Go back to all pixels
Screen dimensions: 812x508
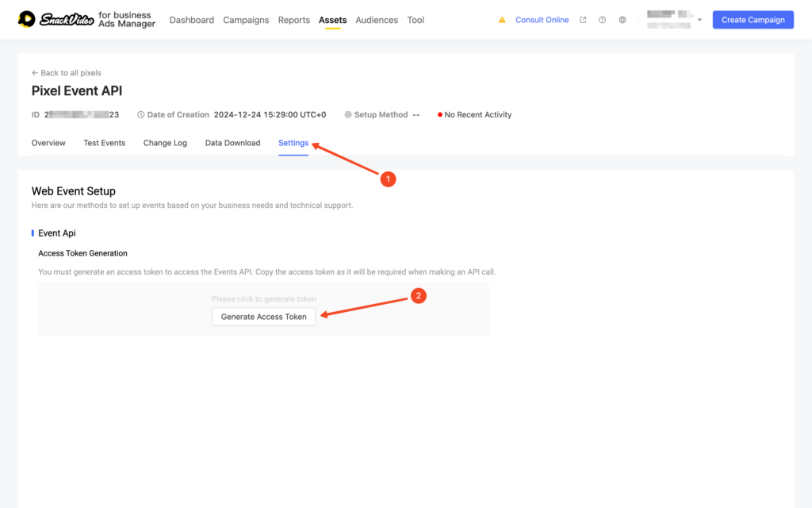67,72
